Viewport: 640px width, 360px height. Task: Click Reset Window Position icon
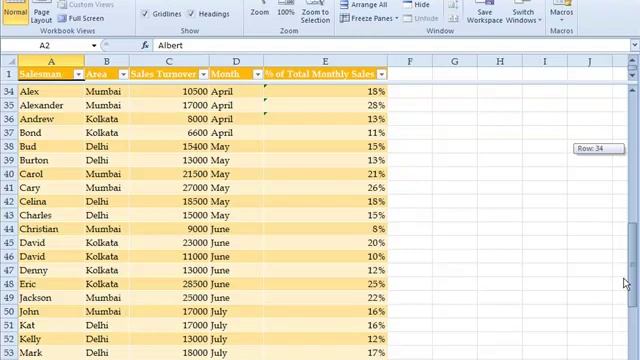453,18
